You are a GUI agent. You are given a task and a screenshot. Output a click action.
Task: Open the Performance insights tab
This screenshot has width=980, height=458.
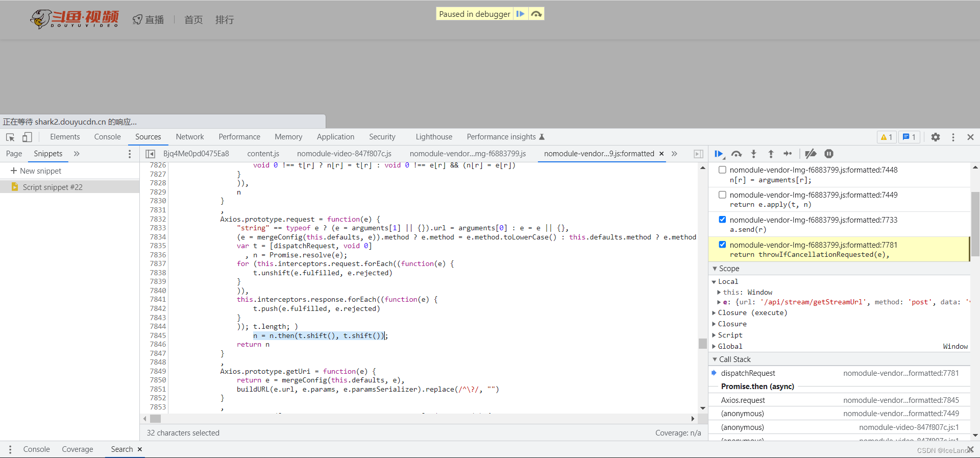pos(505,137)
